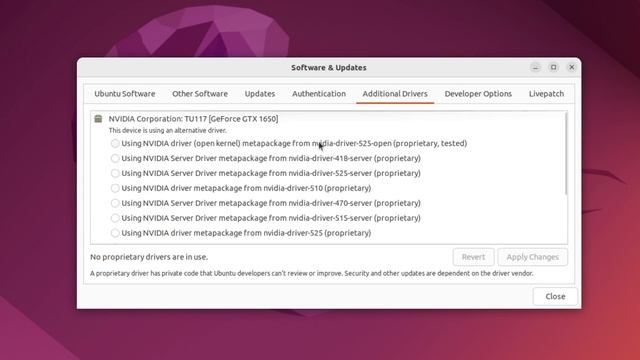Click the 'Software & Updates' window title
This screenshot has width=640, height=360.
[x=329, y=68]
